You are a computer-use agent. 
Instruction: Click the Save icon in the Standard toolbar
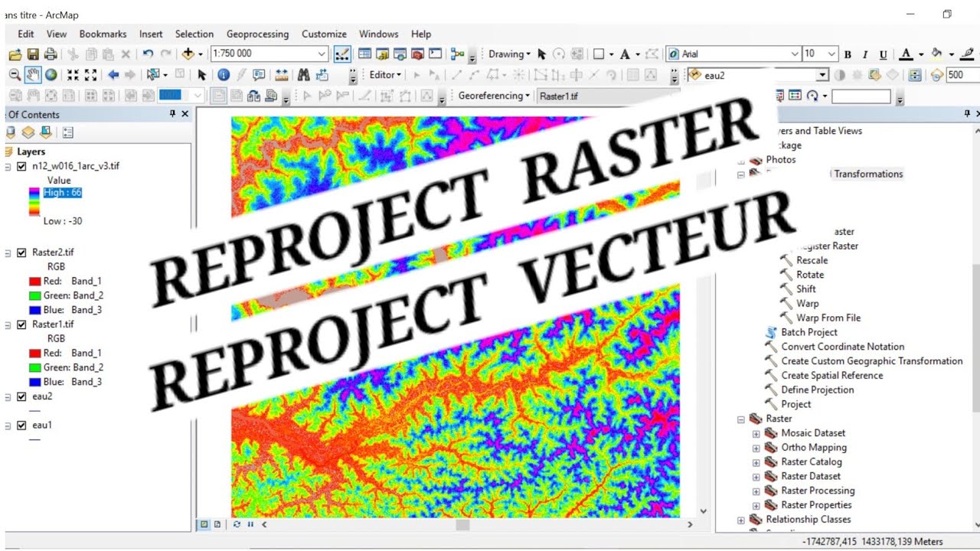tap(32, 54)
